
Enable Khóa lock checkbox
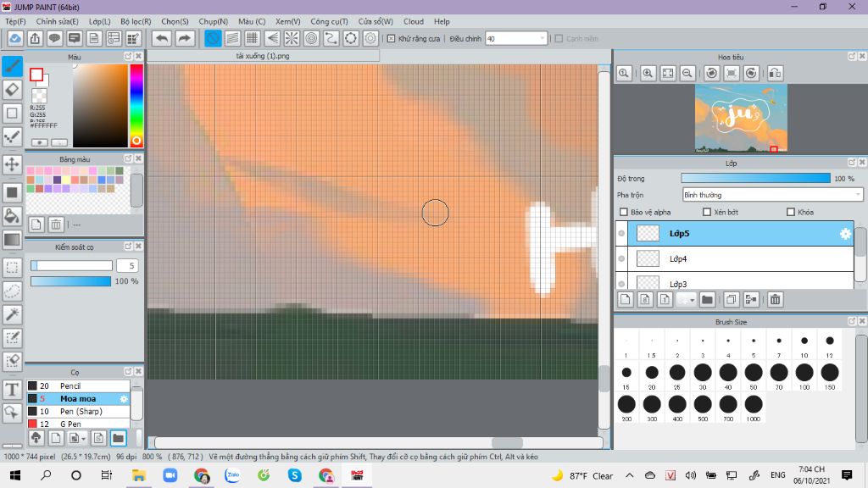coord(791,212)
